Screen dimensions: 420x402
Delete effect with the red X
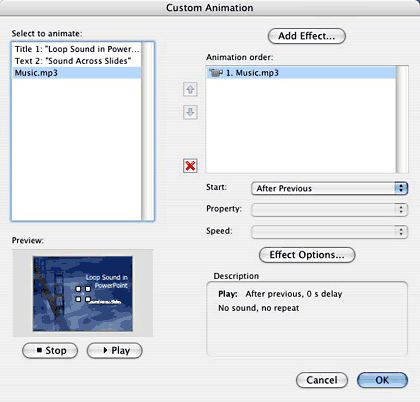tap(190, 166)
